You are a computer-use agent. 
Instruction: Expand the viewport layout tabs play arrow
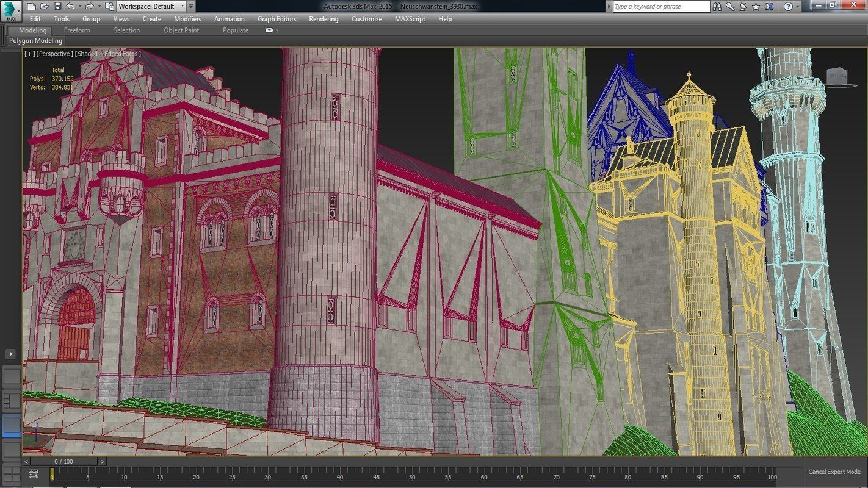coord(10,354)
